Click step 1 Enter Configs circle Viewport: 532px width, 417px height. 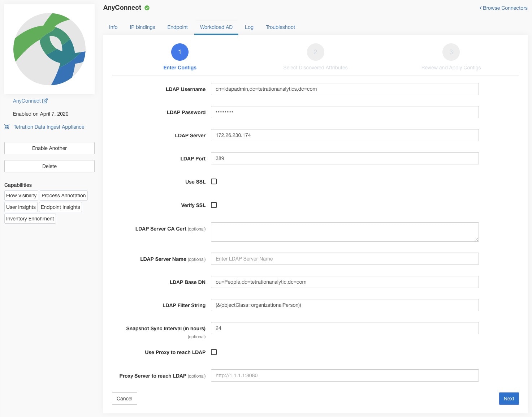point(180,52)
